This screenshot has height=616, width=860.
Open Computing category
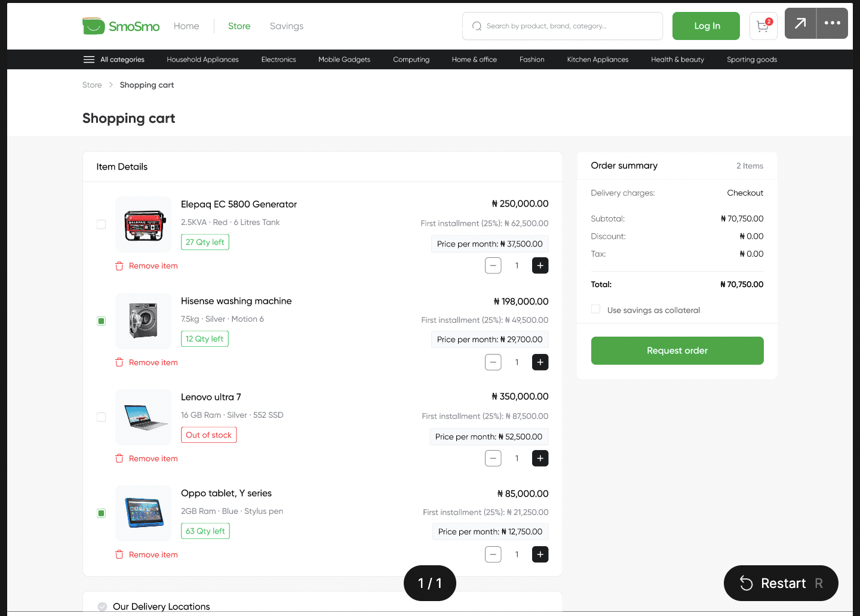coord(411,60)
